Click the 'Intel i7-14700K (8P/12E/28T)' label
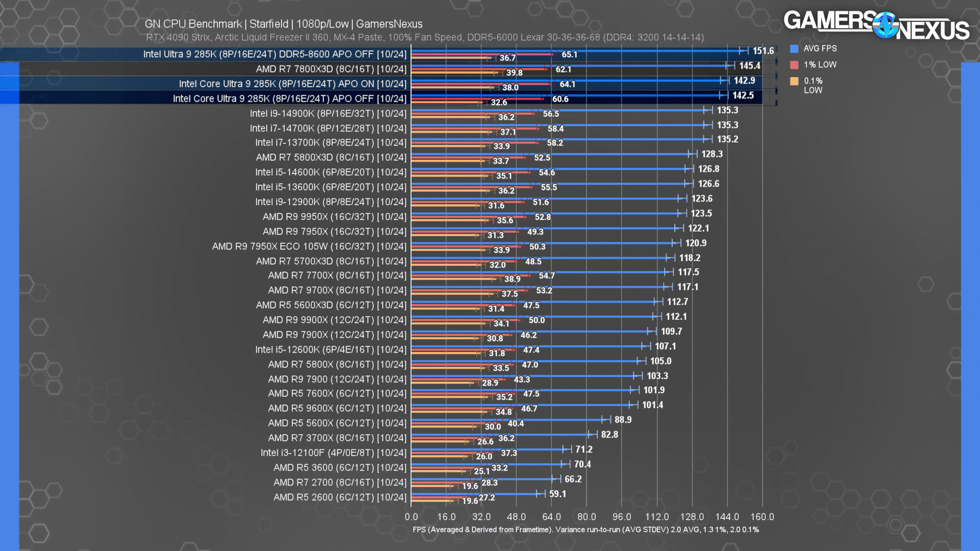This screenshot has width=980, height=551. pyautogui.click(x=328, y=128)
